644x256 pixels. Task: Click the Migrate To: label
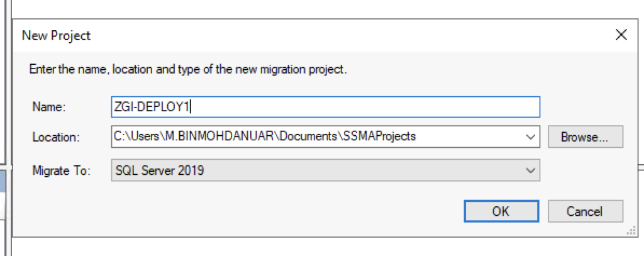[61, 170]
